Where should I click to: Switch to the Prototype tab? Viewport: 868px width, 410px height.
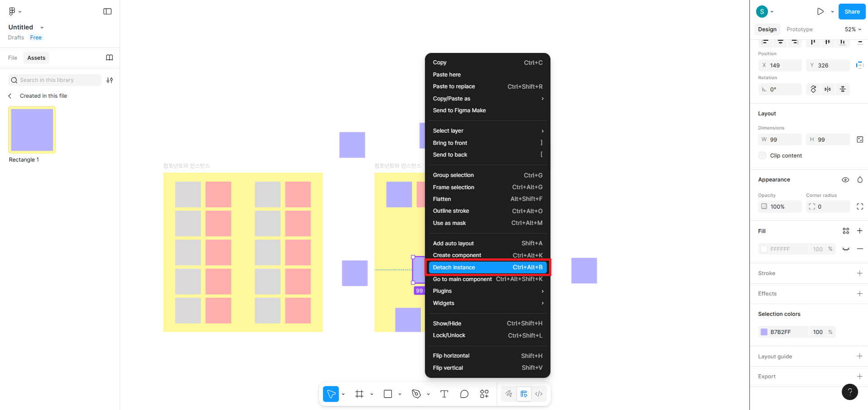800,29
